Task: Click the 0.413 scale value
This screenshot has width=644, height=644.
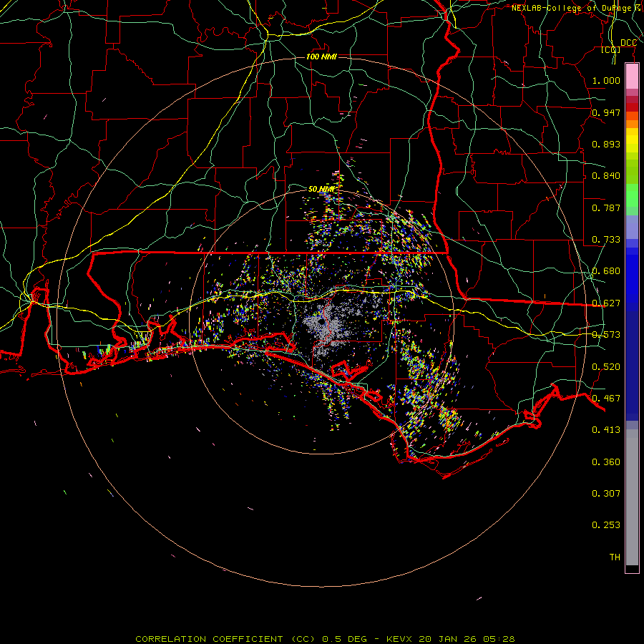Action: (x=606, y=430)
